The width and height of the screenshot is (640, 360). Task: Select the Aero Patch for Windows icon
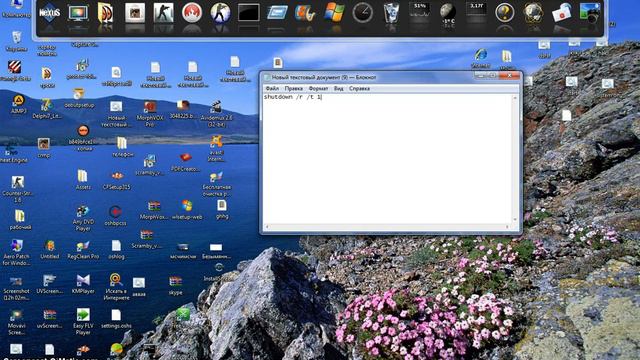16,252
